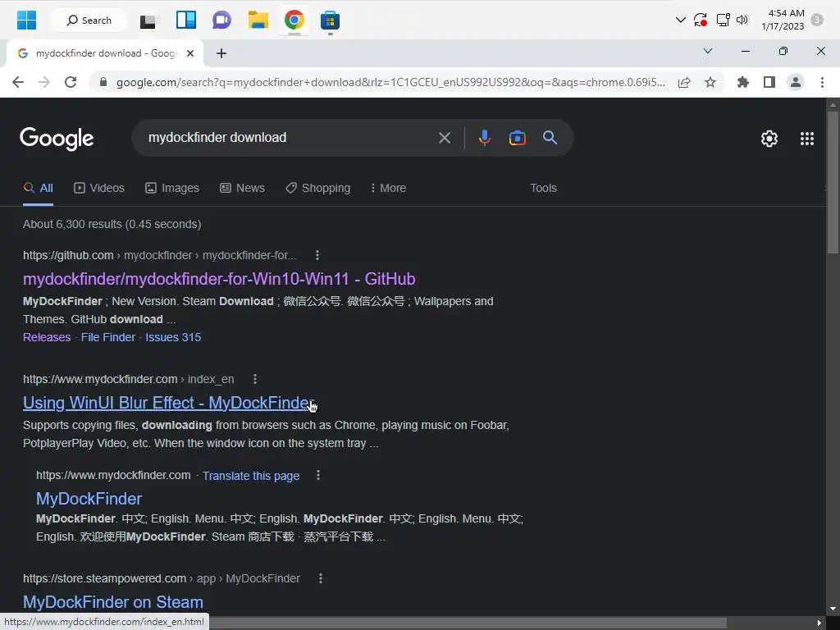Viewport: 840px width, 630px height.
Task: Bookmark this page with the star
Action: pos(710,83)
